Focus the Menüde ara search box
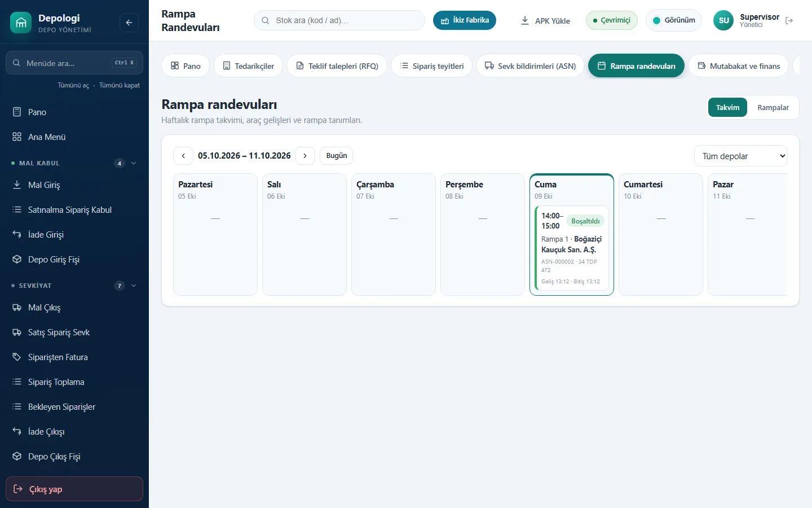The image size is (812, 508). pyautogui.click(x=74, y=63)
